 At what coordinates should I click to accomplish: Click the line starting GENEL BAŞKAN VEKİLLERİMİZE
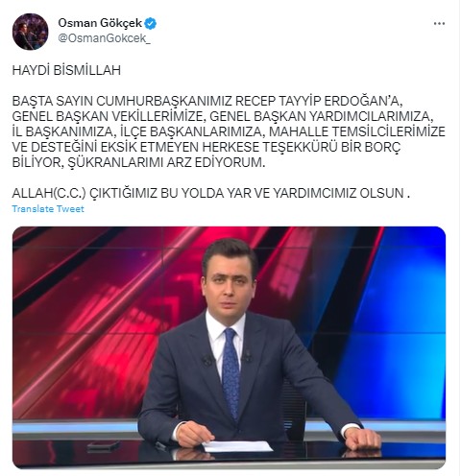[223, 116]
